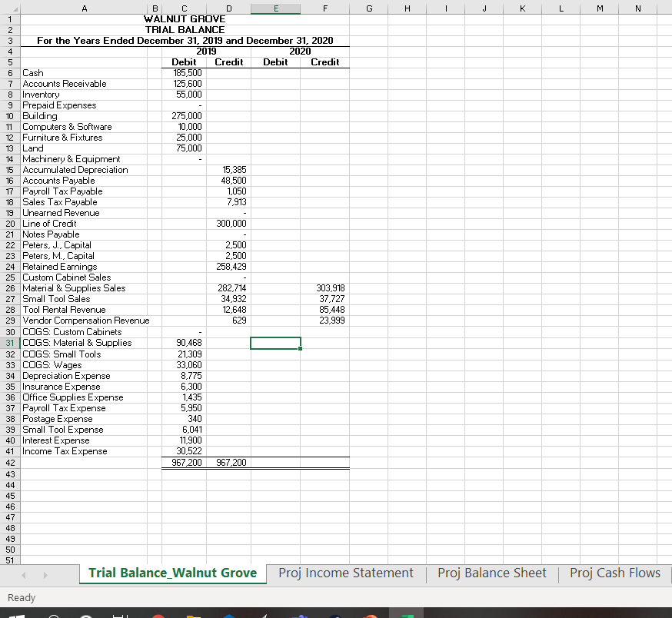The width and height of the screenshot is (672, 618).
Task: Select the 967,200 debit total cell
Action: point(182,462)
